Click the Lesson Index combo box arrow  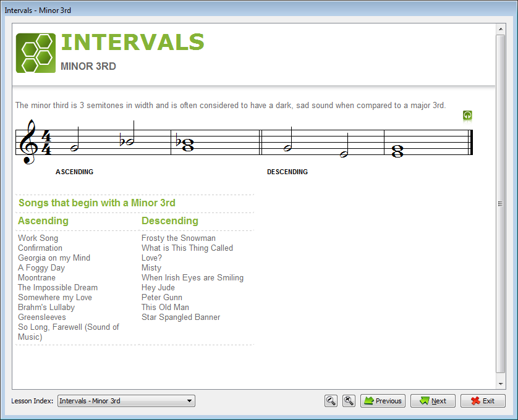pyautogui.click(x=188, y=401)
